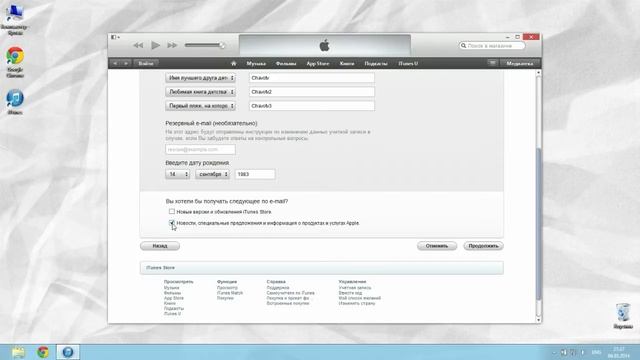Click the third security answer field
640x360 pixels.
(312, 106)
